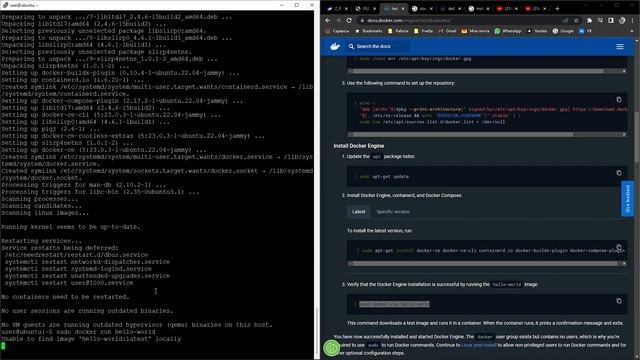The image size is (640, 360).
Task: Open the share icon in the address bar
Action: click(x=565, y=20)
